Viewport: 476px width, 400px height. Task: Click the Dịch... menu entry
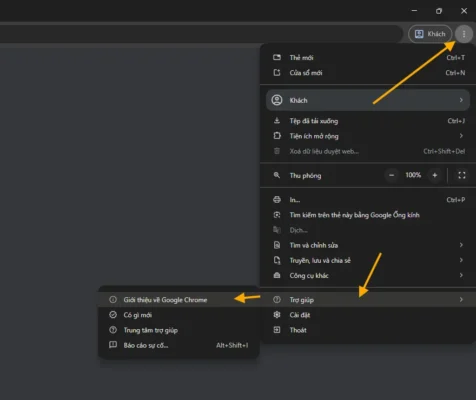click(368, 230)
